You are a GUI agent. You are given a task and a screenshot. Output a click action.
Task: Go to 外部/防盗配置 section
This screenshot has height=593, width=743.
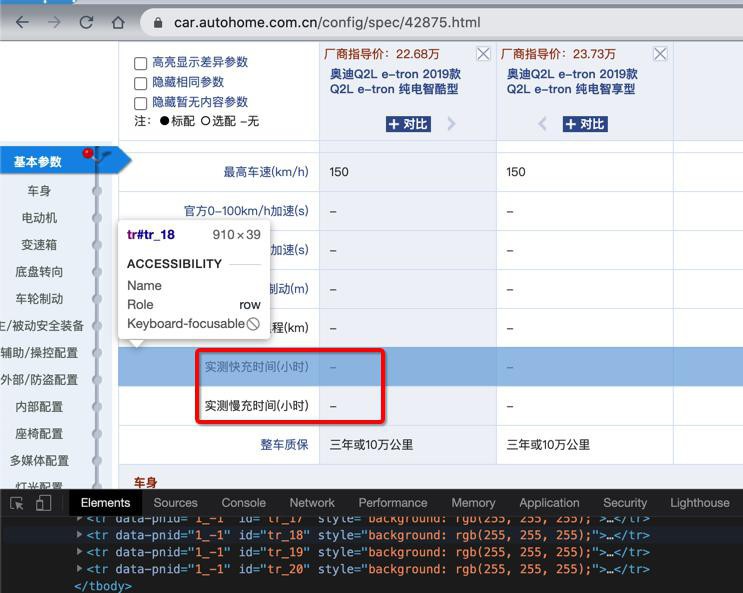pyautogui.click(x=39, y=380)
